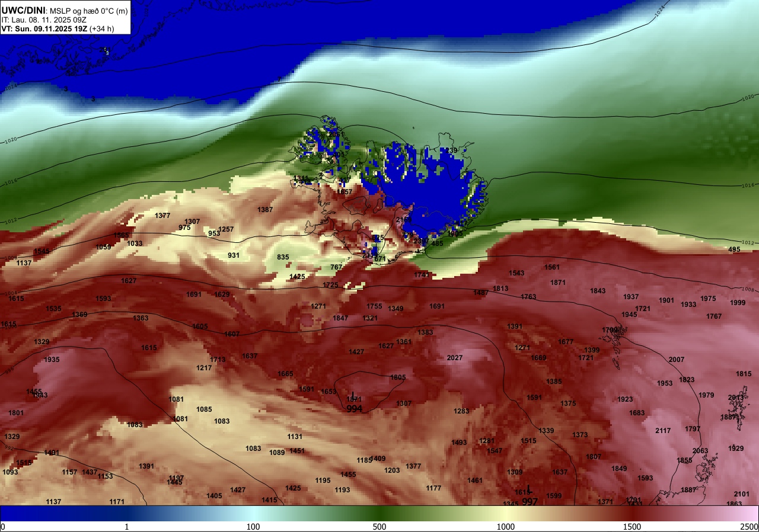Click the dark blue legend segment between 0 and 1

63,513
